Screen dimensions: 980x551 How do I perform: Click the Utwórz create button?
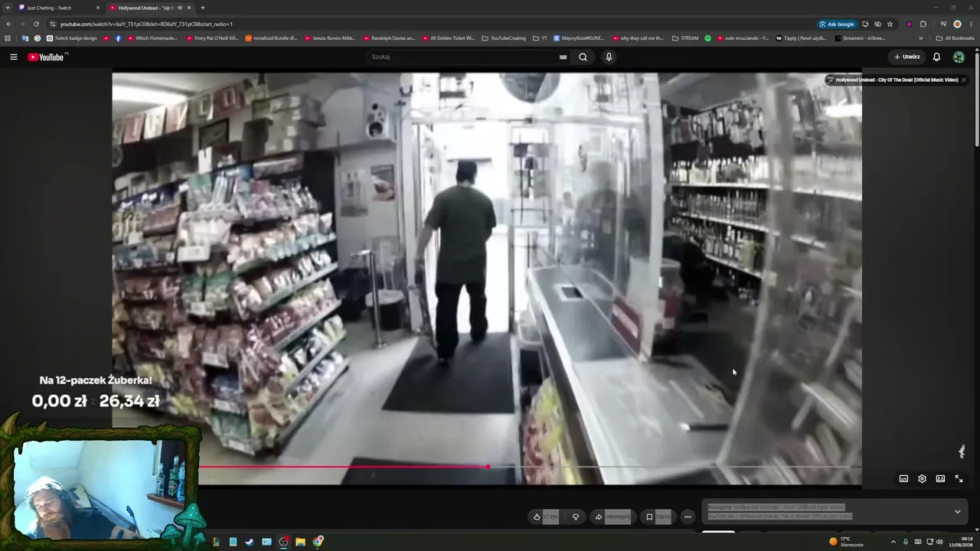(x=906, y=57)
